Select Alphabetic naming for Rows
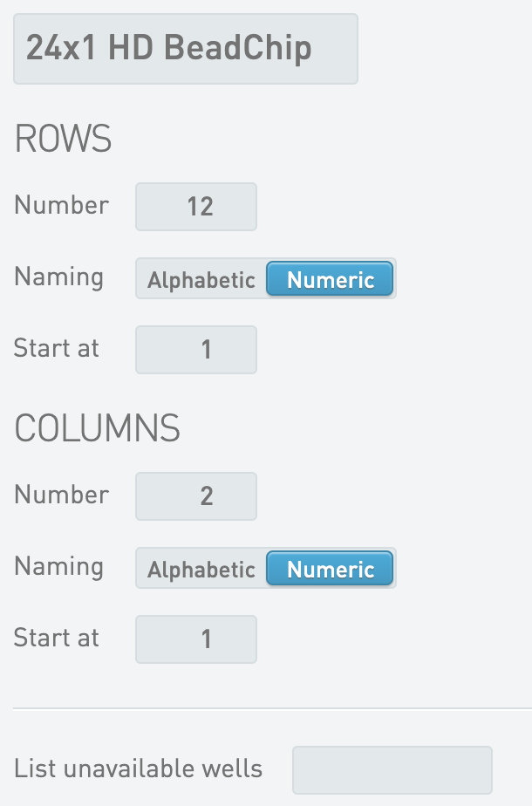This screenshot has width=532, height=806. 201,280
